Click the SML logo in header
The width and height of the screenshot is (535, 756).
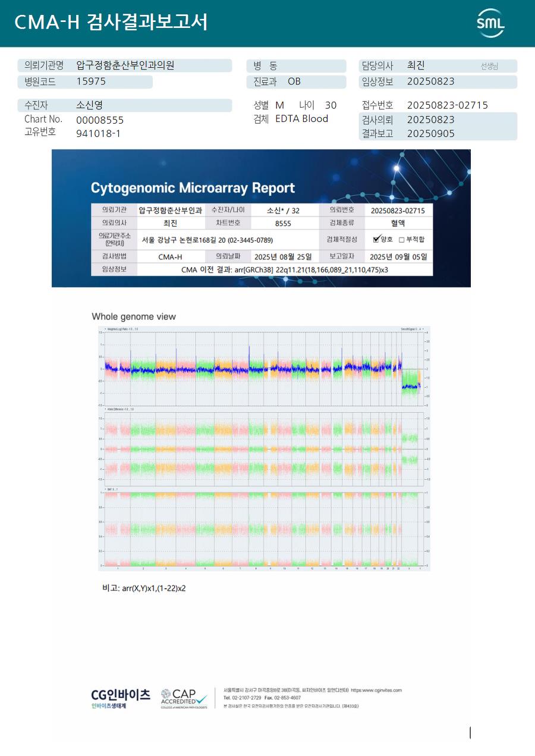[490, 23]
